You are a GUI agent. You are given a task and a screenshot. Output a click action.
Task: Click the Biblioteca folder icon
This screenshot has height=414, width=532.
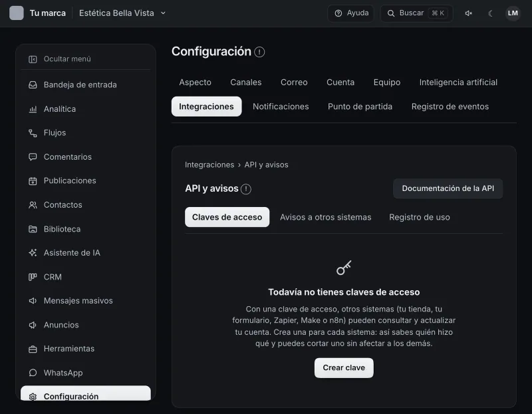click(x=33, y=229)
